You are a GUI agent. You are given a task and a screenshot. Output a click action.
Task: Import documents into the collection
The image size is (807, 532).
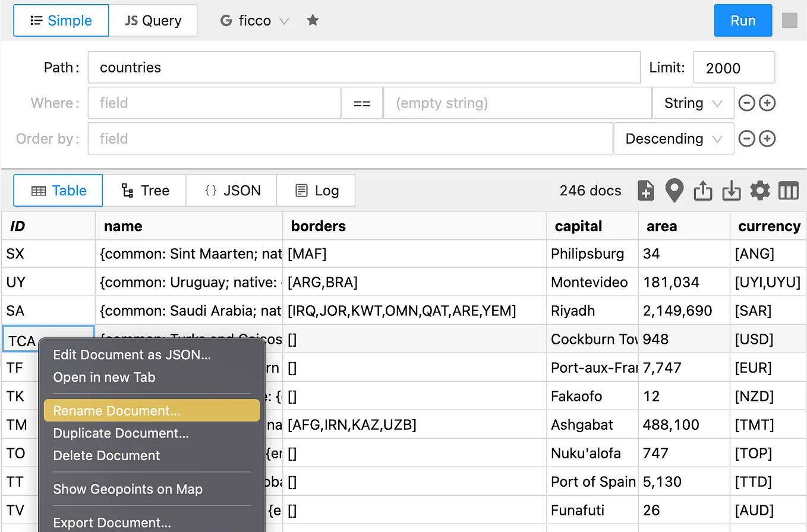coord(732,191)
